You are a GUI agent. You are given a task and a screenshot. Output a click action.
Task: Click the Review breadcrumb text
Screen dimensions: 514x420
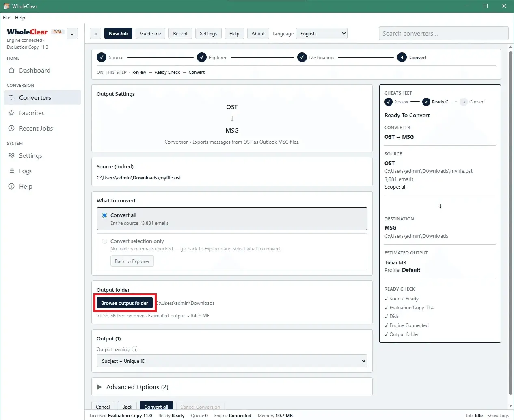[x=139, y=72]
